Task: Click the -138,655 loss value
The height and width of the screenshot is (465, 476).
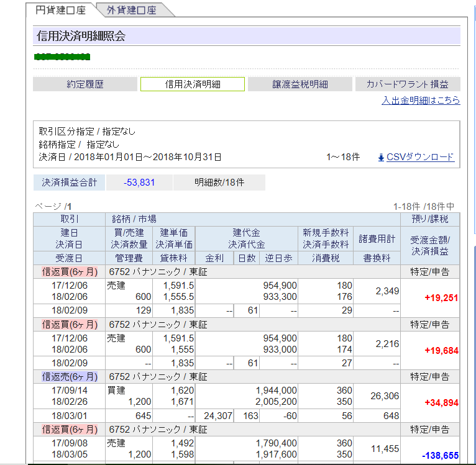Action: (440, 455)
